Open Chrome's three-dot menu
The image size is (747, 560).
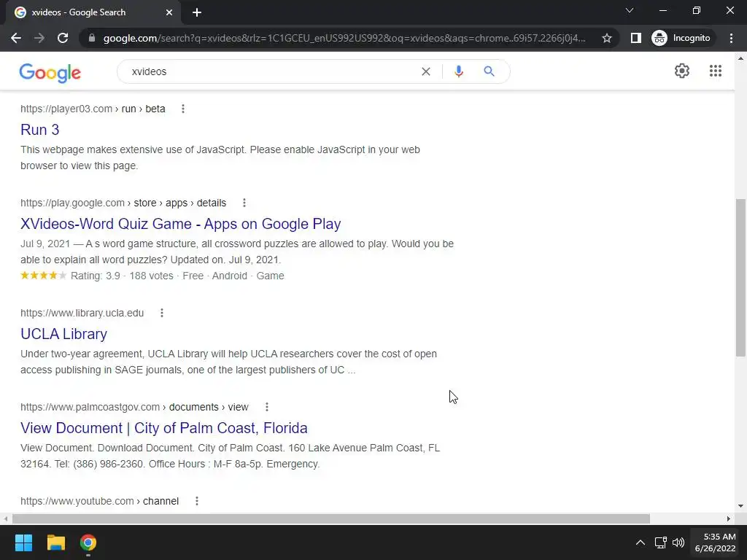pyautogui.click(x=731, y=38)
